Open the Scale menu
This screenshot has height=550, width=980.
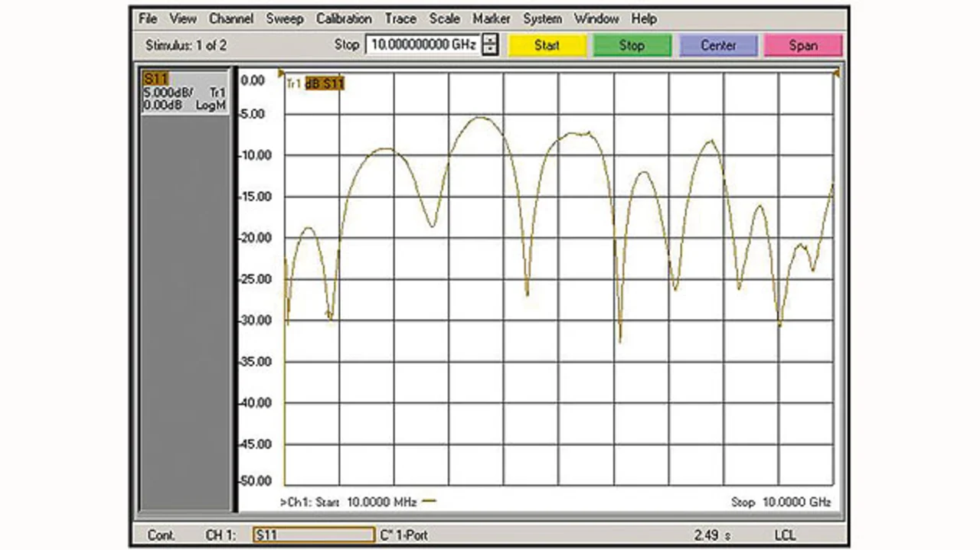[x=444, y=18]
